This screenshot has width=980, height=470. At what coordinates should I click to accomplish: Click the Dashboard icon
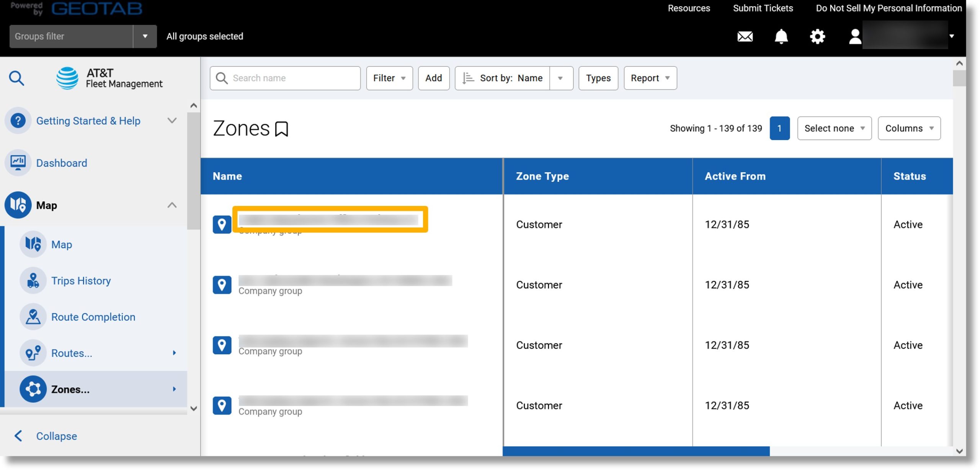(x=18, y=163)
